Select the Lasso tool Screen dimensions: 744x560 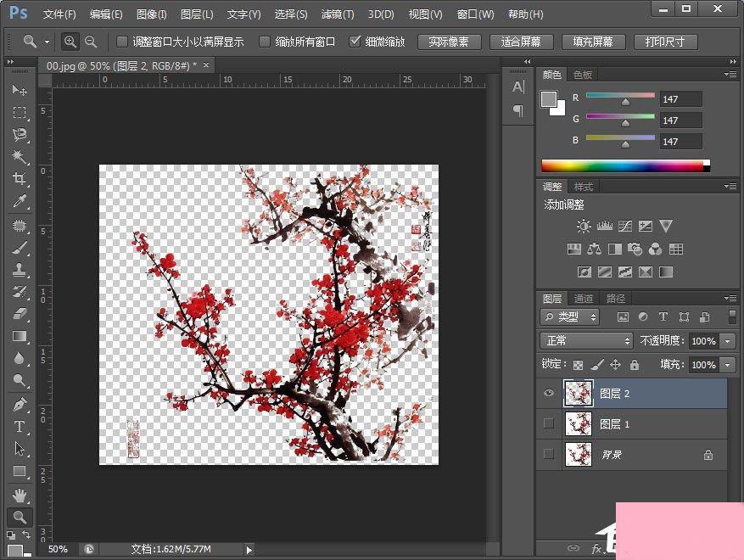click(x=19, y=135)
